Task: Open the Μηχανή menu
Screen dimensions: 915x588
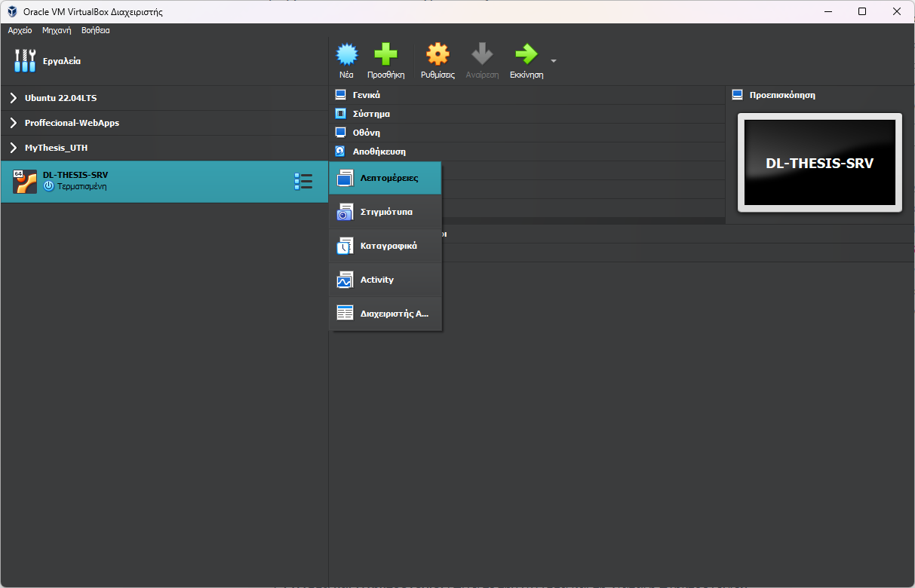Action: tap(57, 31)
